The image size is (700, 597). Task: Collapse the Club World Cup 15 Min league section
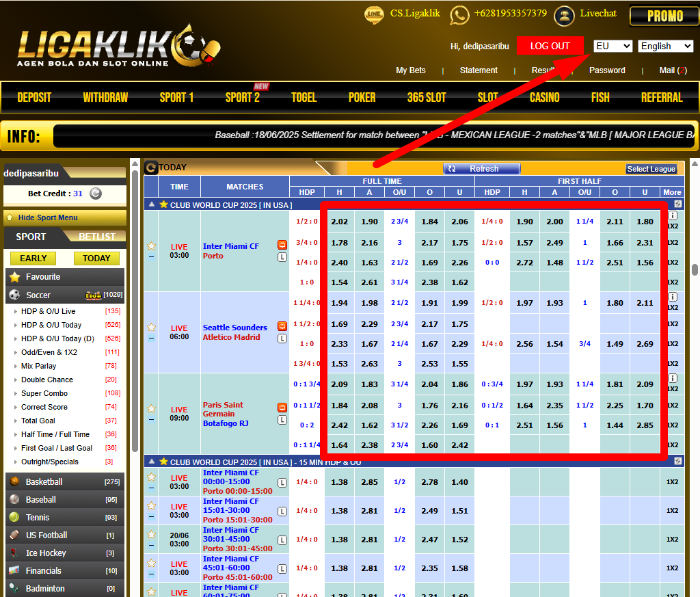(152, 462)
